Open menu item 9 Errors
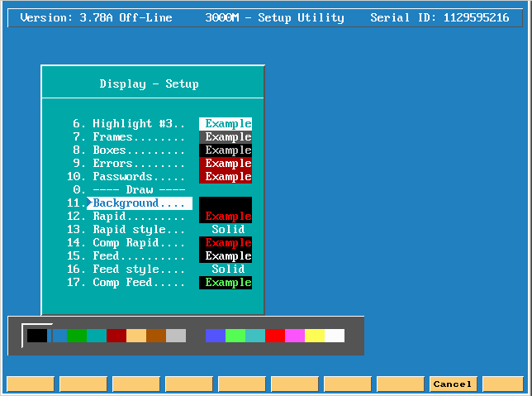 click(129, 164)
